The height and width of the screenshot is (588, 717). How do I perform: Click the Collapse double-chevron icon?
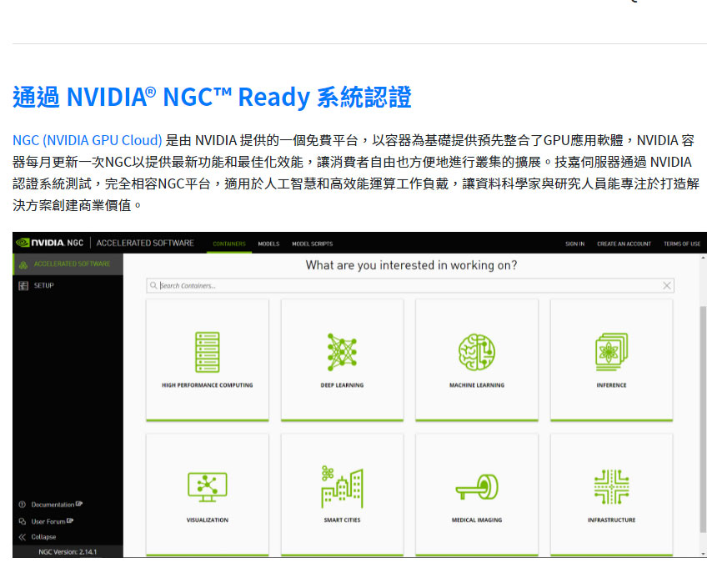22,537
